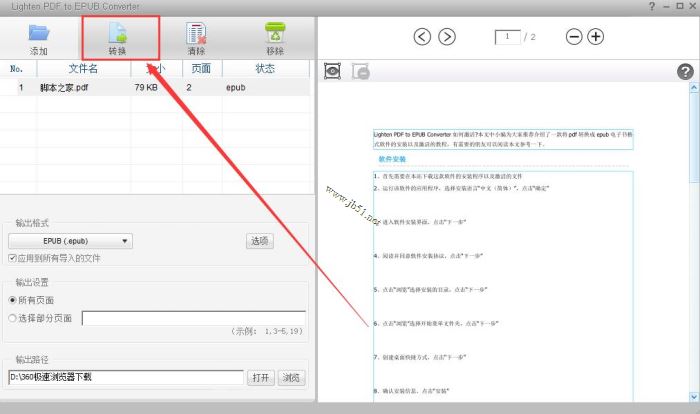Click the epub status cell
The width and height of the screenshot is (700, 414).
click(x=236, y=88)
